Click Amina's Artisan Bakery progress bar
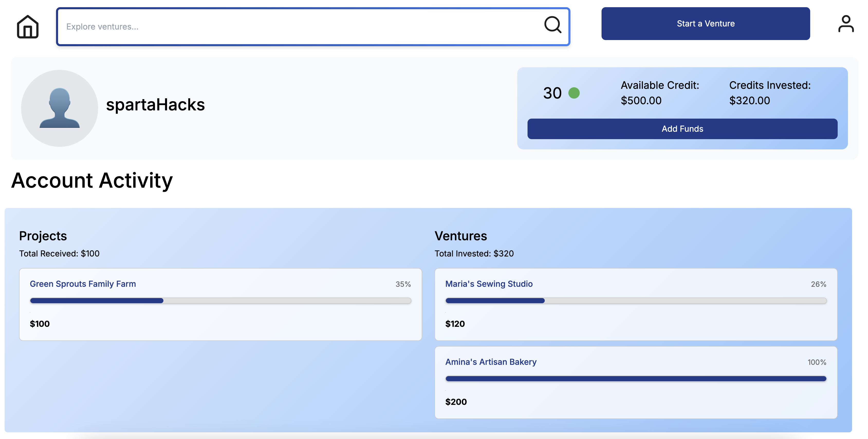The image size is (868, 439). point(635,379)
